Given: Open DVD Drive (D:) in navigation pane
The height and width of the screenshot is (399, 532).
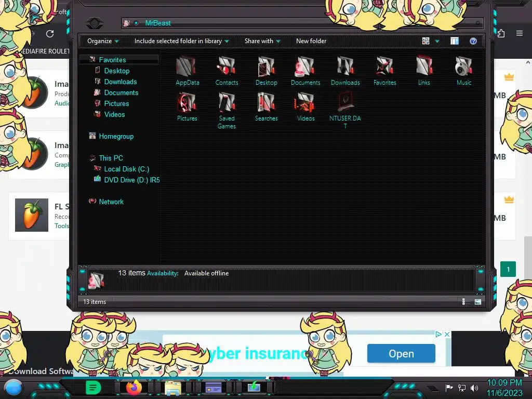Looking at the screenshot, I should coord(131,180).
